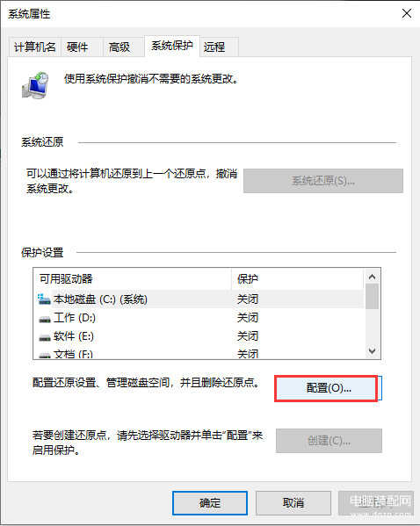The height and width of the screenshot is (526, 420).
Task: Click the 可用驱动器 column header
Action: (133, 278)
